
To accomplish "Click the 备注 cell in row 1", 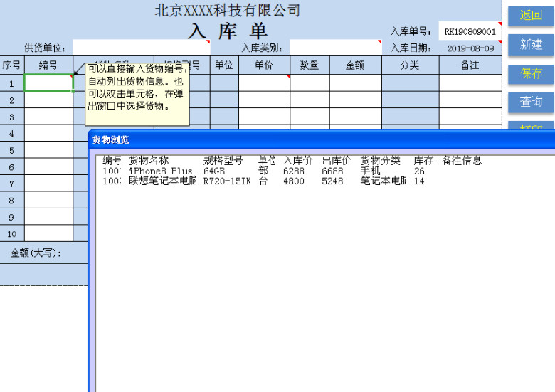I will point(470,83).
